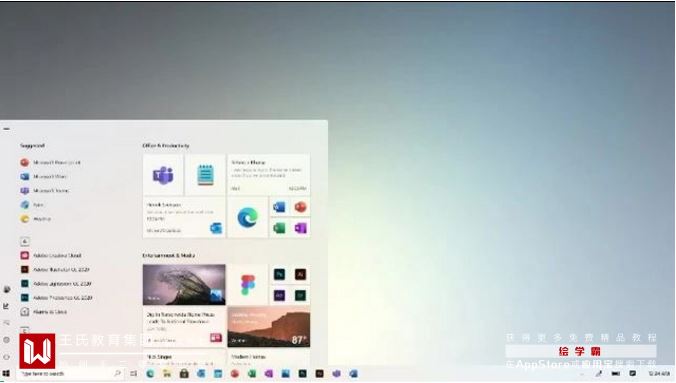Open Photoshop icon in the taskbar
Viewport: 676px width, 383px height.
pyautogui.click(x=303, y=374)
